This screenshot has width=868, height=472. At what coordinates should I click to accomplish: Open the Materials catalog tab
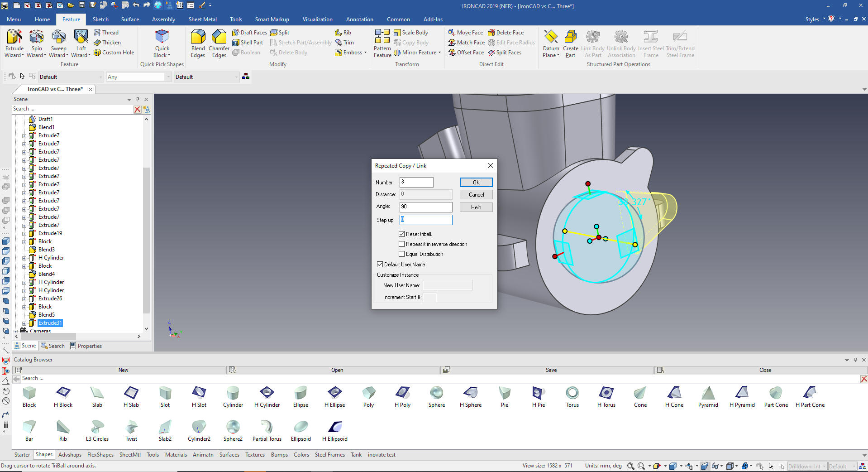176,455
